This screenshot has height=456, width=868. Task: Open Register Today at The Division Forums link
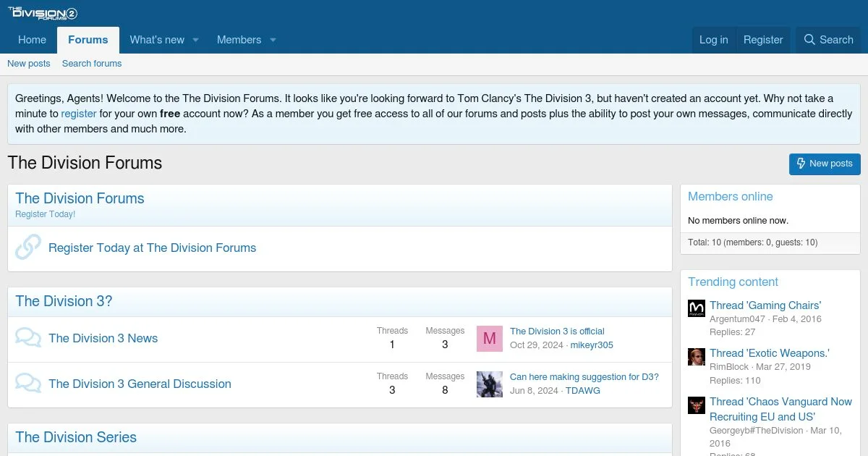[x=152, y=248]
